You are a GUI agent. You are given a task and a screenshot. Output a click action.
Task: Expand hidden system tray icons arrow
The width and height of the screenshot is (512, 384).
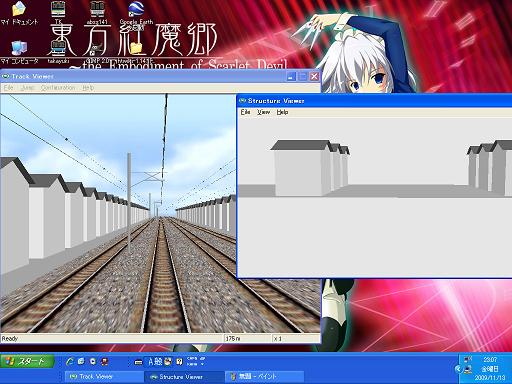[x=458, y=369]
